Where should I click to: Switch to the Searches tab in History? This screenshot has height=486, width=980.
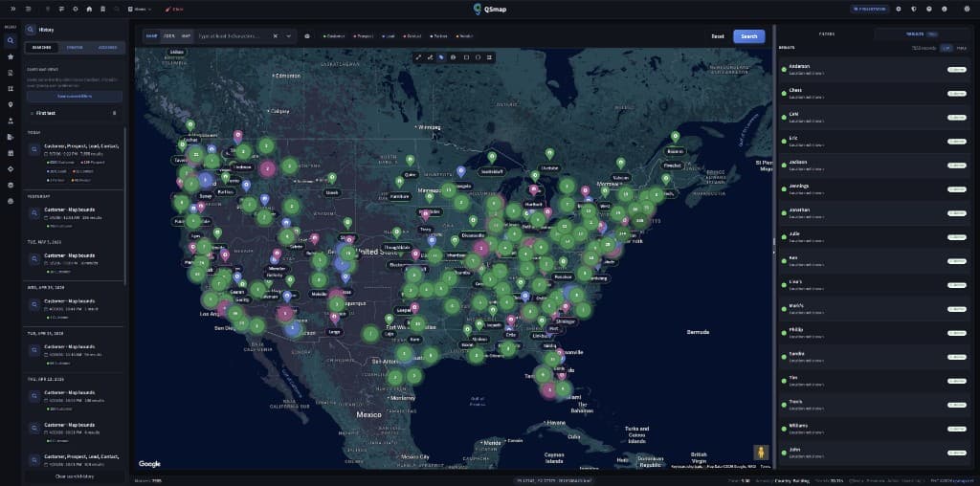click(41, 48)
